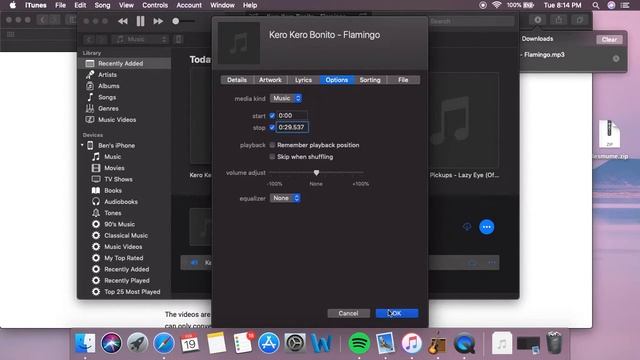Open the My Top Rated playlist
This screenshot has width=640, height=360.
(124, 258)
